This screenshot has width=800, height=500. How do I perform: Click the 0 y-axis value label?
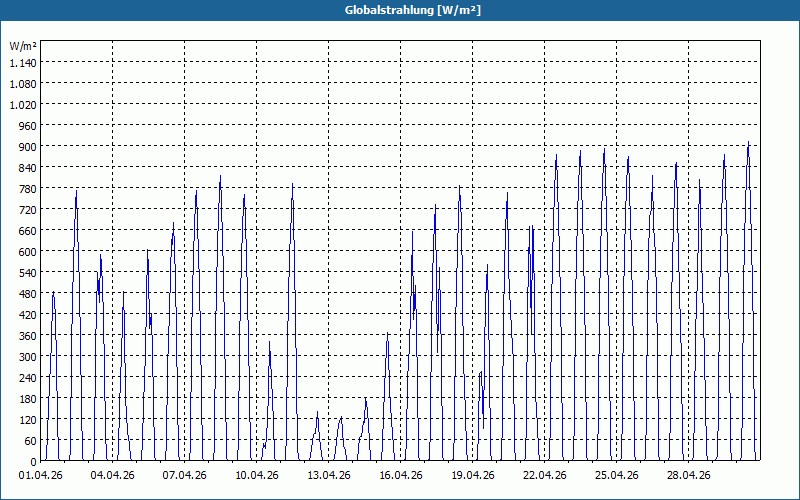tap(34, 462)
